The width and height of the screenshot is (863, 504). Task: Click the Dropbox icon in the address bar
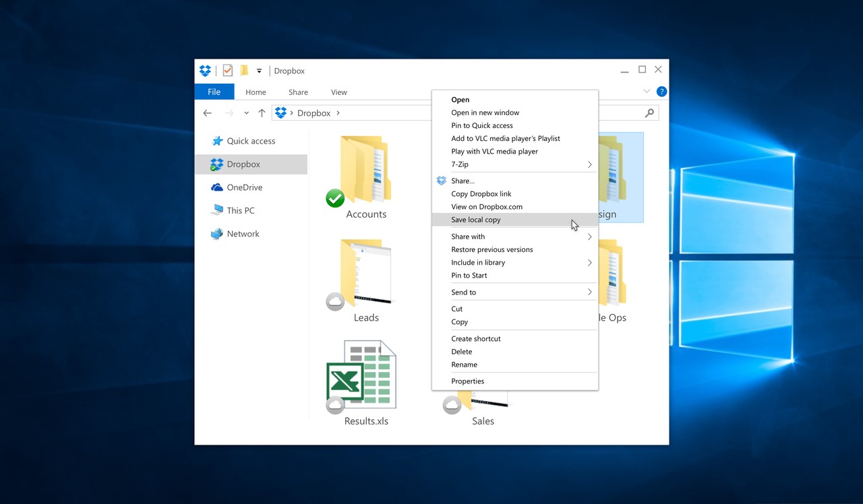(x=281, y=113)
